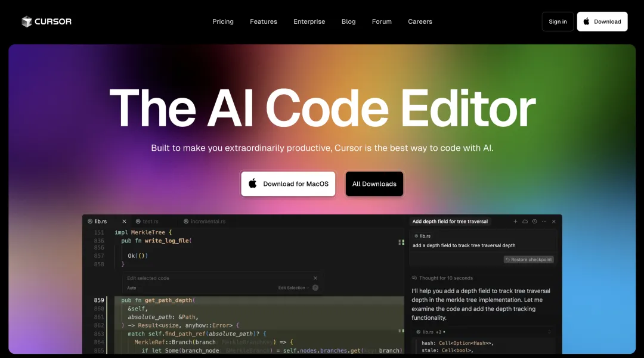Click the cloud icon in chat panel
644x358 pixels.
coord(525,222)
